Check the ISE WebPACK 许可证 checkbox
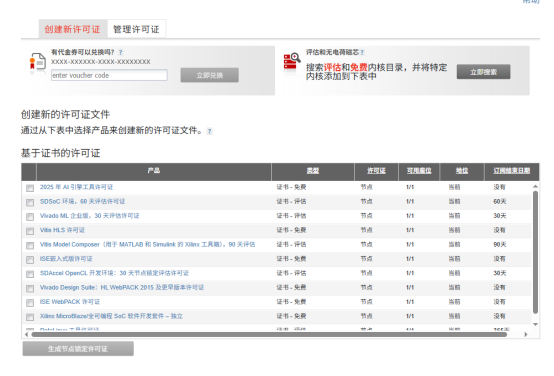The image size is (554, 376). tap(30, 303)
